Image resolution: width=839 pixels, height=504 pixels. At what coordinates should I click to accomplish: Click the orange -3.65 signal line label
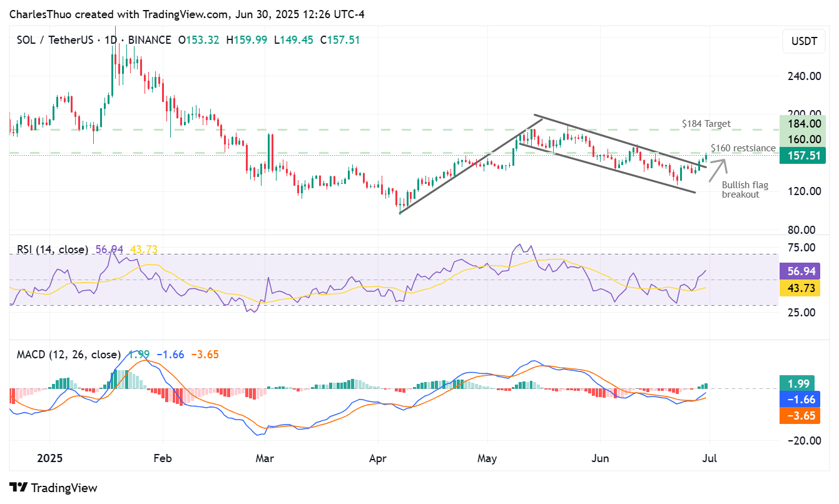pos(803,415)
